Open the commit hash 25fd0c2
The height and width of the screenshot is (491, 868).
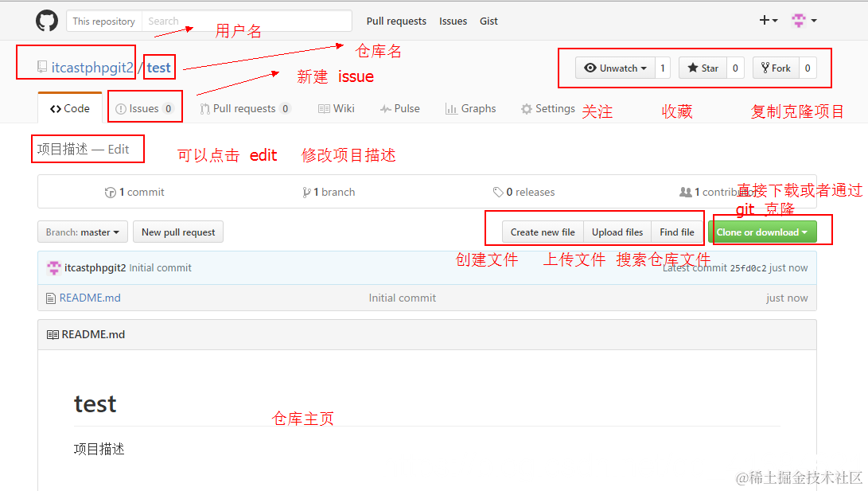[748, 268]
